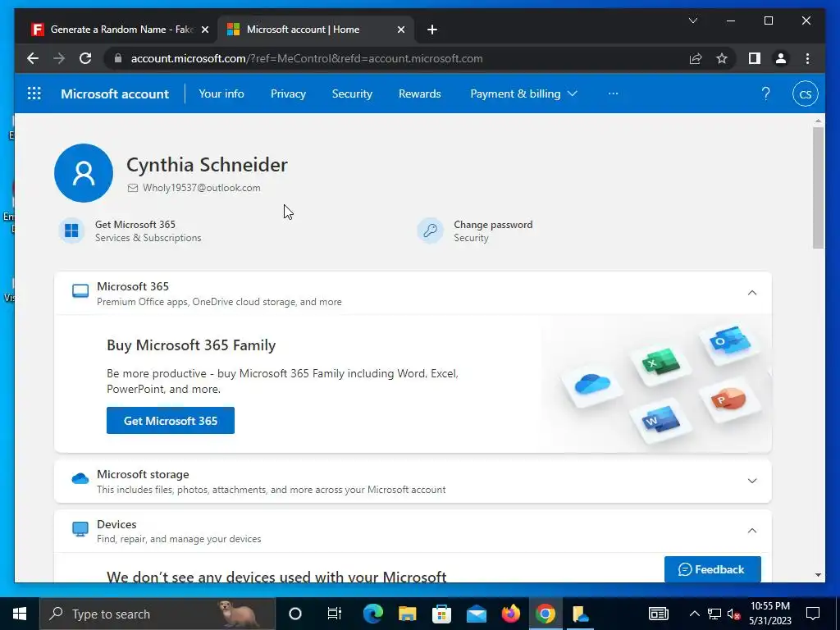Open Chrome tab search chevron
This screenshot has height=630, width=840.
[x=692, y=21]
